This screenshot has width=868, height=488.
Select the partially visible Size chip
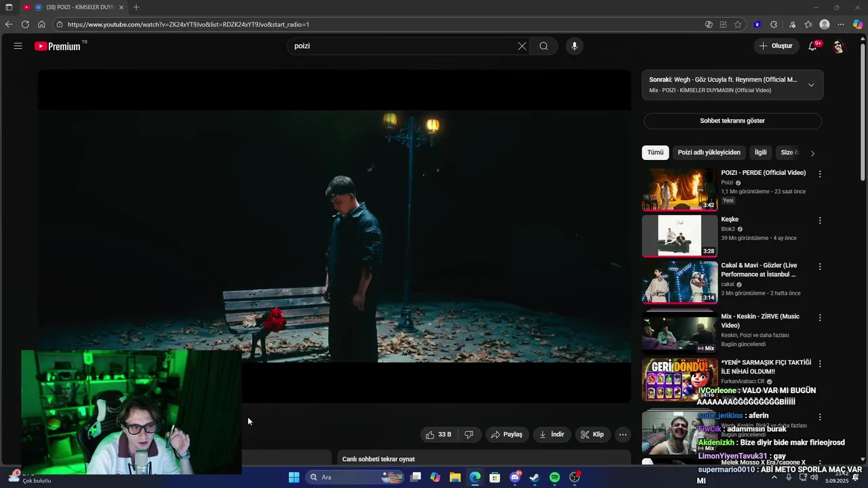pyautogui.click(x=788, y=152)
